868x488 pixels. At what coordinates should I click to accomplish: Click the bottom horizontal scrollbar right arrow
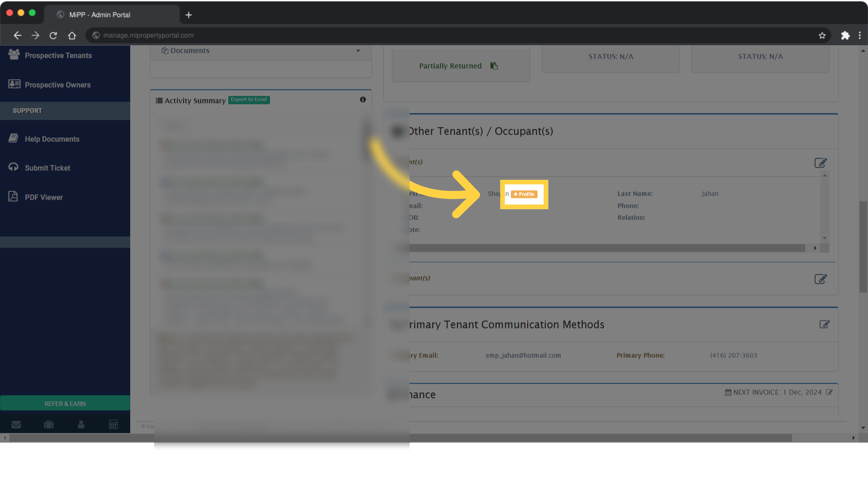[854, 438]
